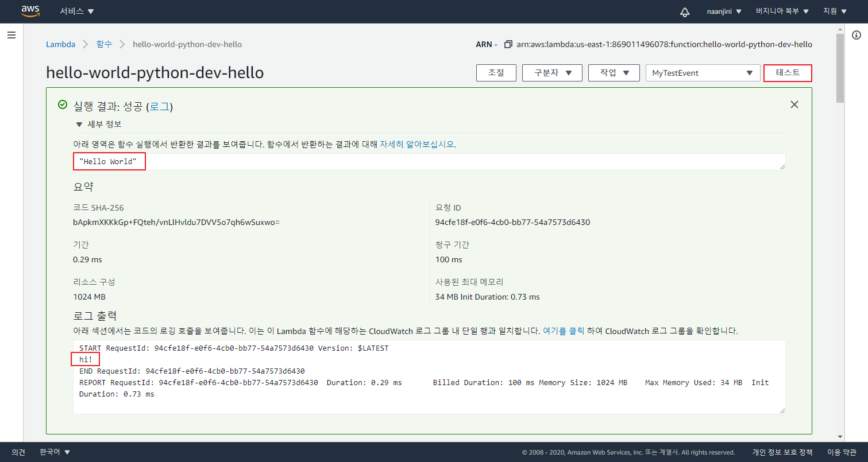Click hello-world-python-dev-hello breadcrumb text
Screen dimensions: 868x462
[x=187, y=44]
